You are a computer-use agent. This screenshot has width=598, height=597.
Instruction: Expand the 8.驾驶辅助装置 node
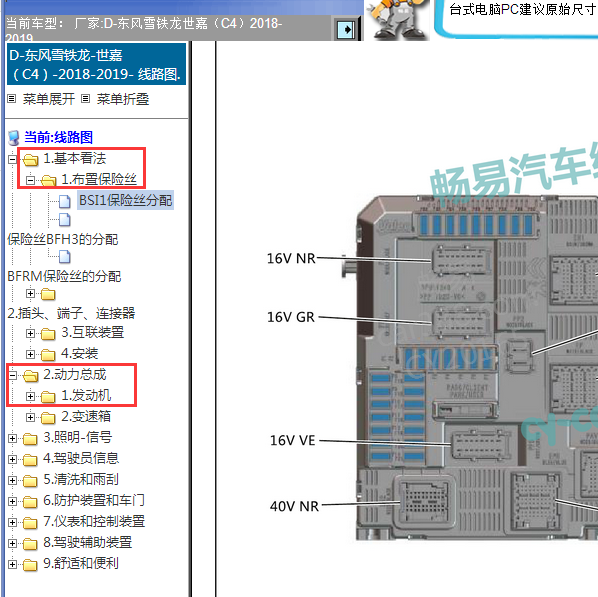pos(12,544)
